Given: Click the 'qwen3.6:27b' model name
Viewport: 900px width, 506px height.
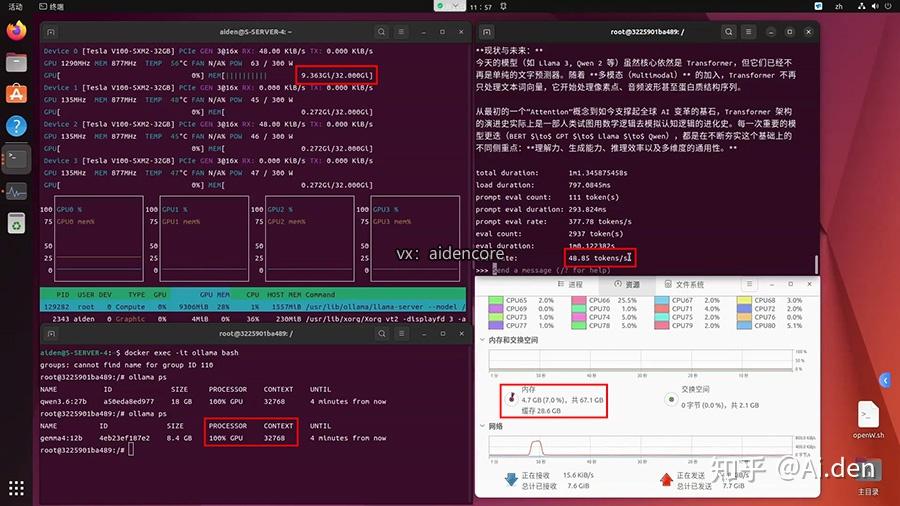Looking at the screenshot, I should tap(63, 402).
